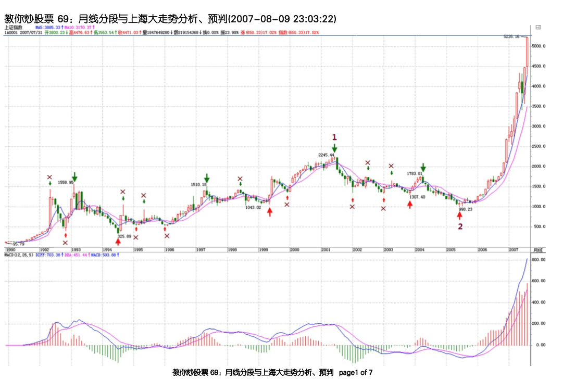Click the 5235.16 peak price label
Viewport: 563px width, 392px height.
tap(511, 36)
